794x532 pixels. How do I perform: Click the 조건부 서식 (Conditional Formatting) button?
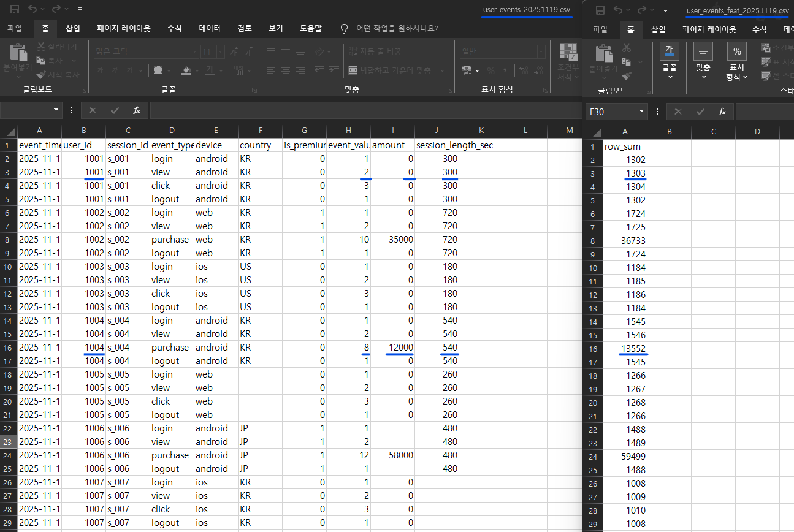(568, 61)
